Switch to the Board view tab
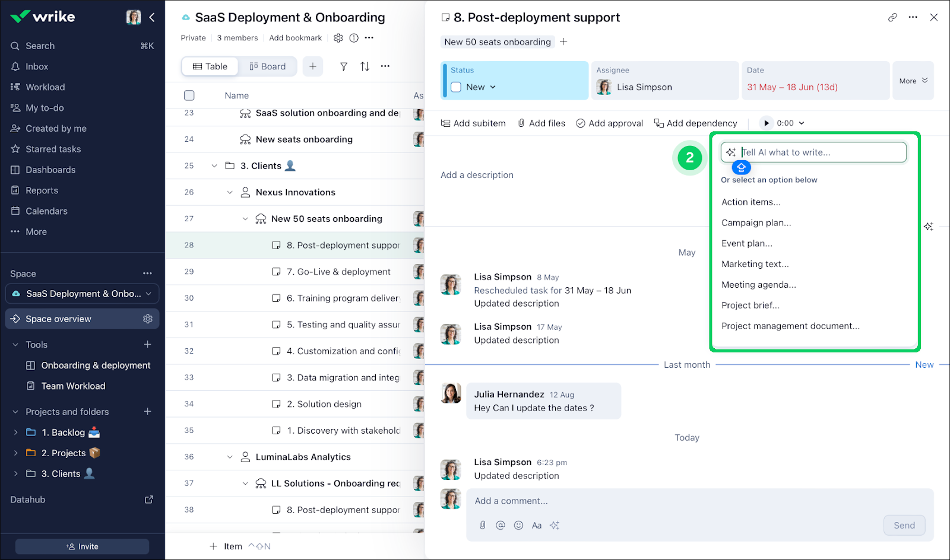The image size is (950, 560). pos(268,66)
